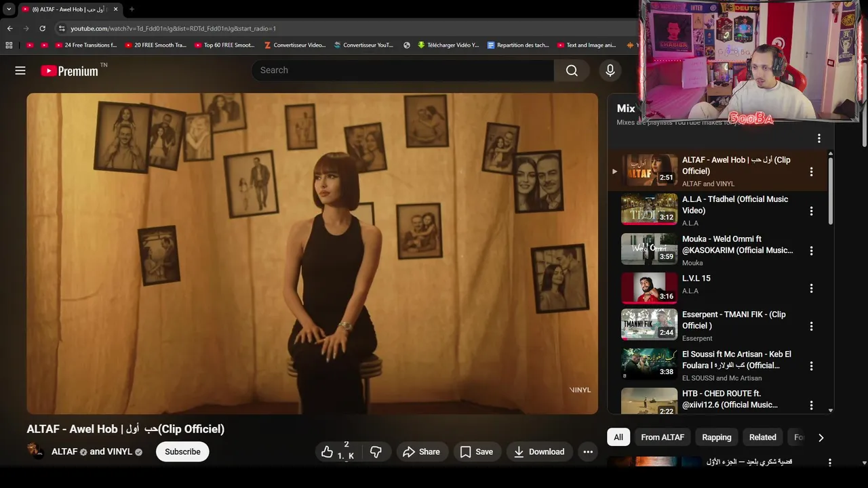Play Mouka - Weld Ommi thumbnail
868x488 pixels.
tap(649, 249)
